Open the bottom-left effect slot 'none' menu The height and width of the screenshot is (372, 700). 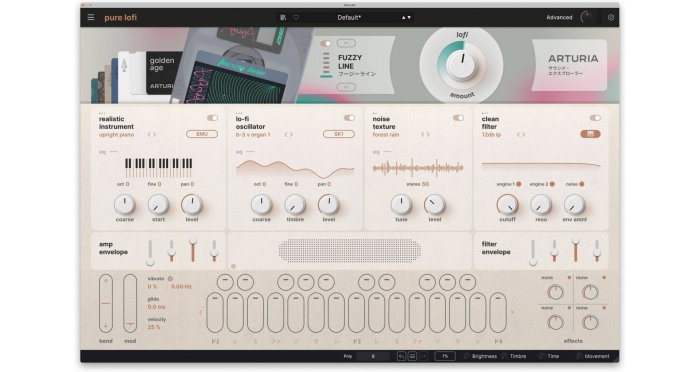547,308
